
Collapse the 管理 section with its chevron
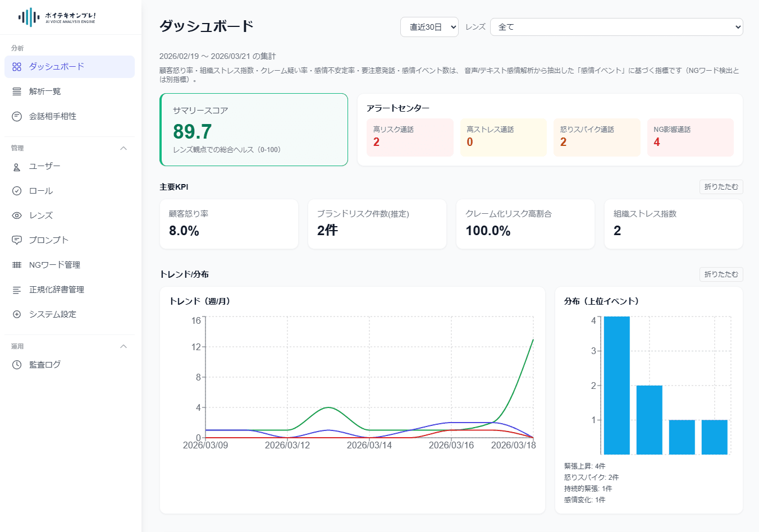[124, 148]
